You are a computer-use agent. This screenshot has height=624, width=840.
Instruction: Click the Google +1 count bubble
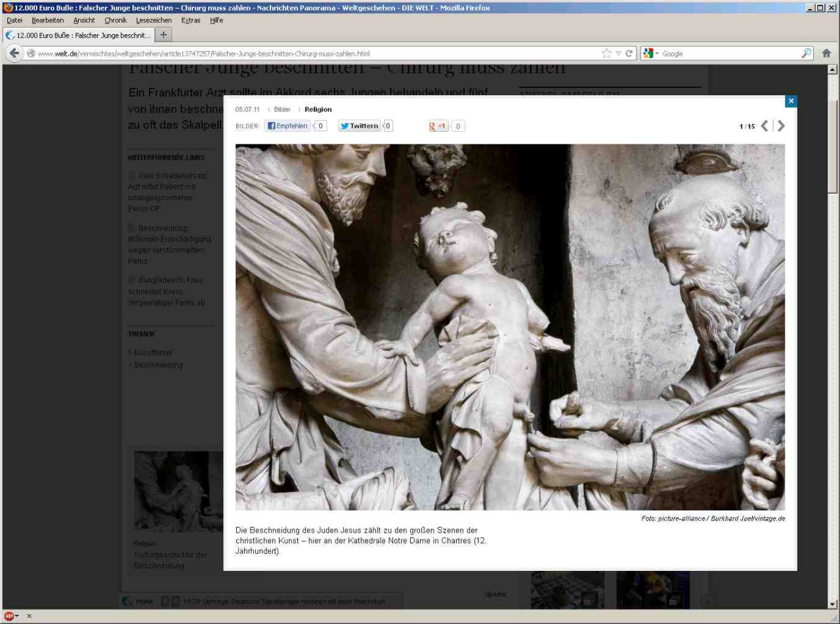click(458, 126)
